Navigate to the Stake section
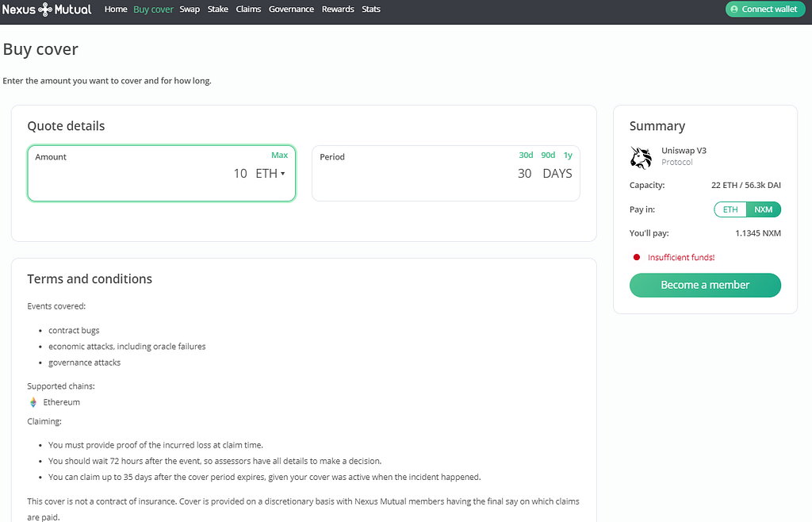Viewport: 812px width, 522px height. [x=218, y=10]
